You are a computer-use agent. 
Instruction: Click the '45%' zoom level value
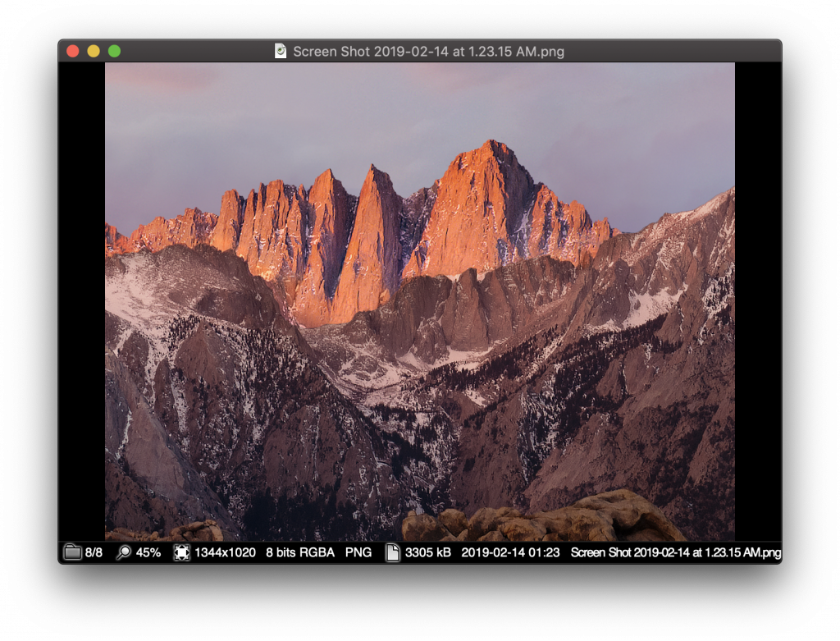(x=148, y=552)
